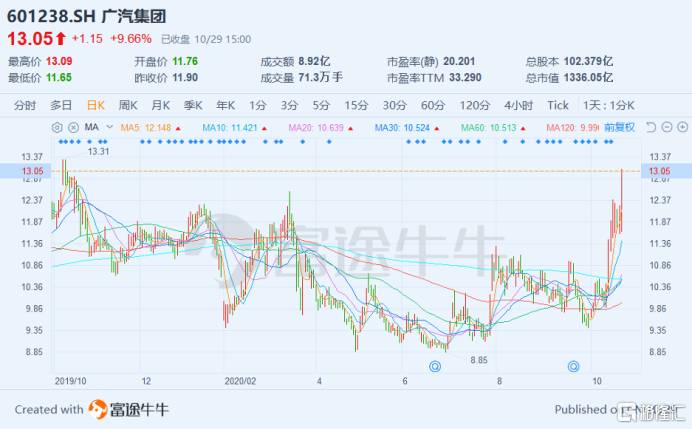
Task: Click event marker icon near June axis
Action: tap(435, 366)
